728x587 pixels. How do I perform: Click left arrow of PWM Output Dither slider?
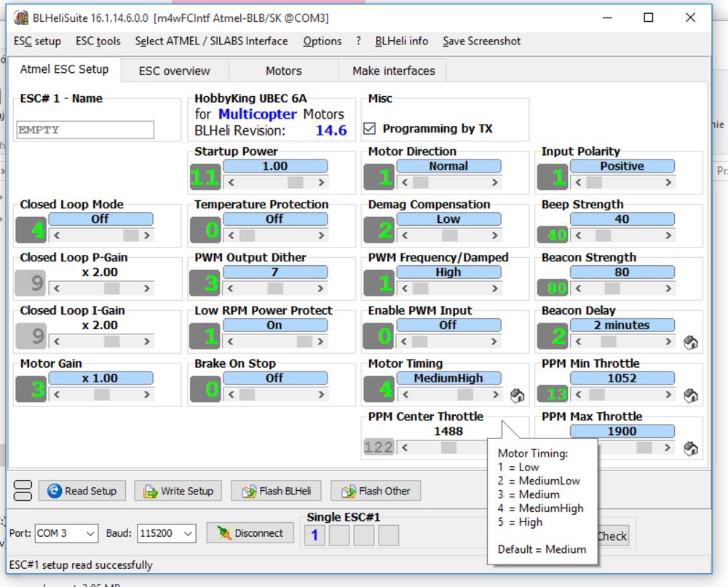[231, 288]
